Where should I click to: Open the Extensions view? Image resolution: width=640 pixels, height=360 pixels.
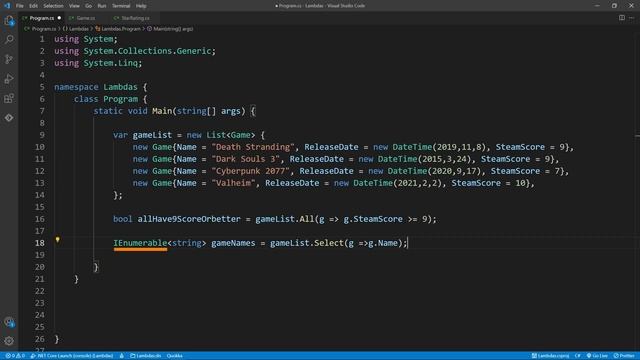tap(9, 98)
